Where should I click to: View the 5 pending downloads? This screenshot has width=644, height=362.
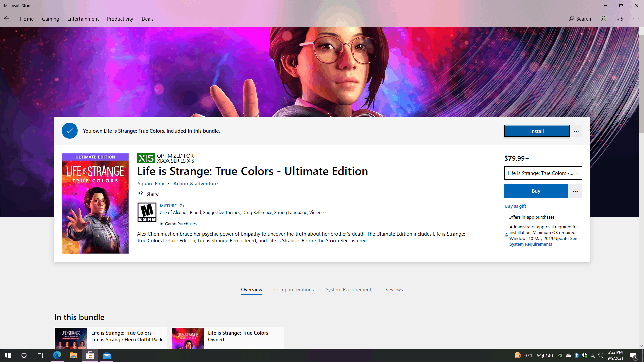click(x=619, y=19)
